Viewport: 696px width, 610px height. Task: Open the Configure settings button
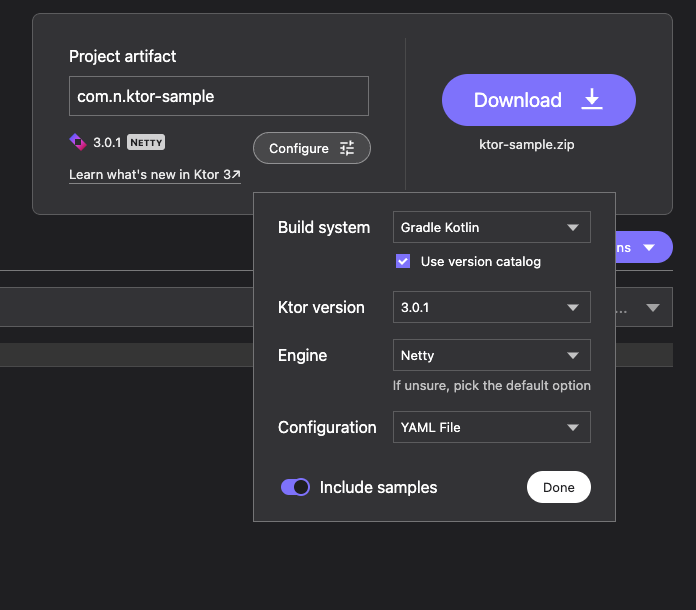[x=312, y=148]
